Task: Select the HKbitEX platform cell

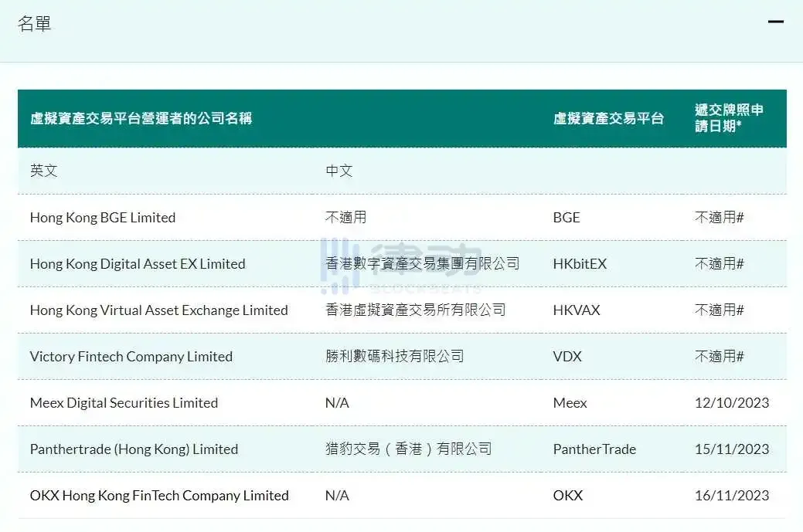Action: click(x=580, y=264)
